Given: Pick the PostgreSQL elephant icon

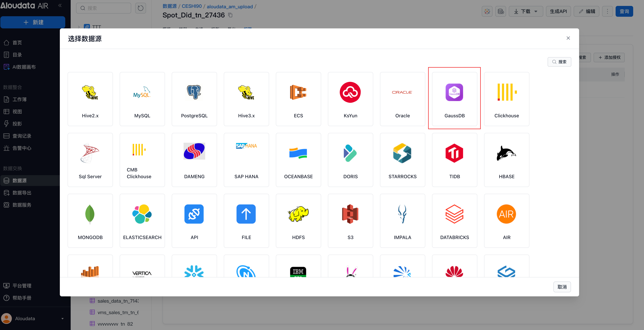Looking at the screenshot, I should [x=194, y=92].
